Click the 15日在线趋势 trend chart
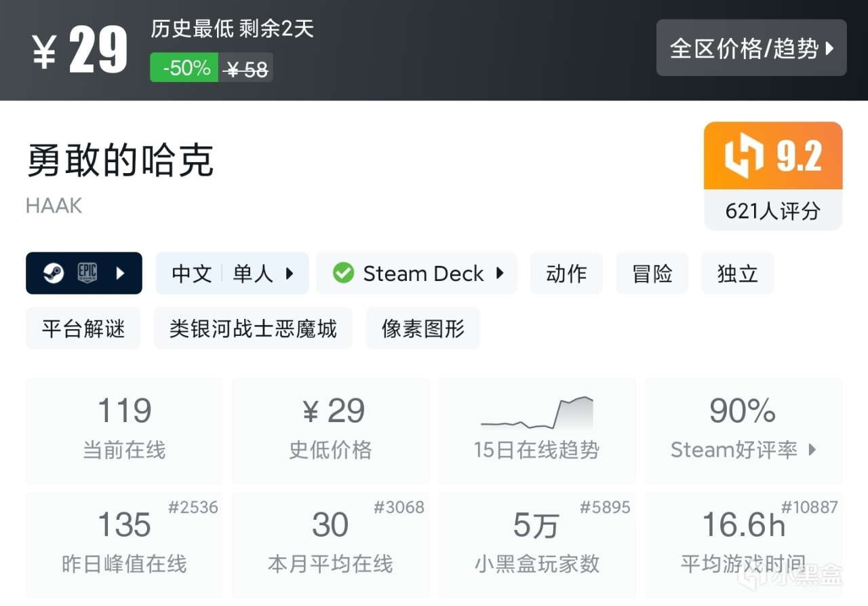Screen dimensions: 868x606 (536, 414)
